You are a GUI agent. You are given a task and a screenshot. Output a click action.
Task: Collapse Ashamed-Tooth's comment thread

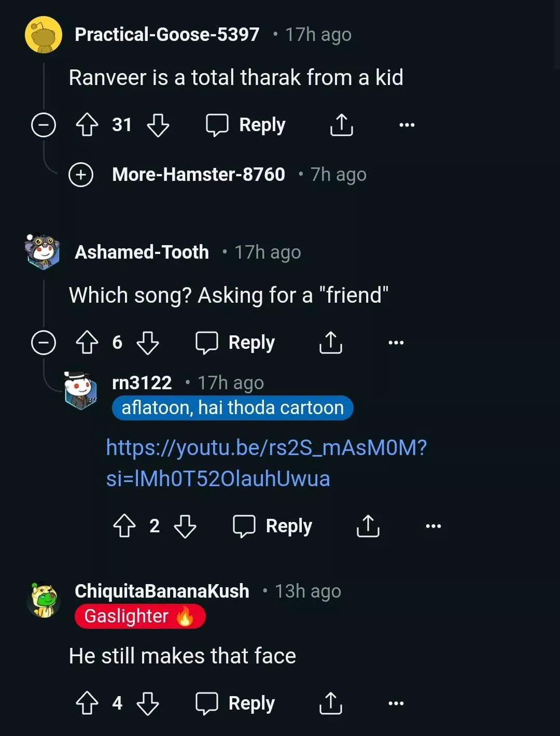[x=44, y=343]
